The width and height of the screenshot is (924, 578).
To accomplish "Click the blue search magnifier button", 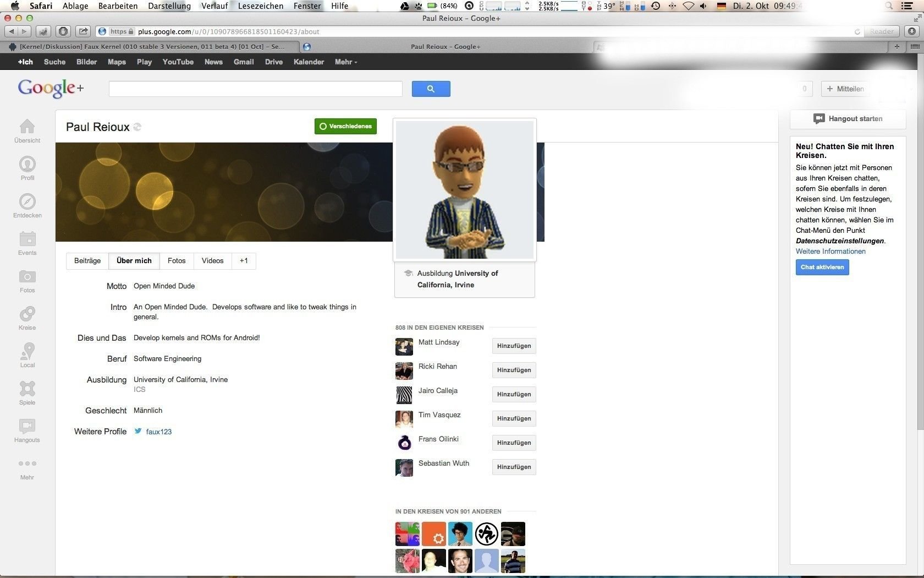I will [x=431, y=89].
